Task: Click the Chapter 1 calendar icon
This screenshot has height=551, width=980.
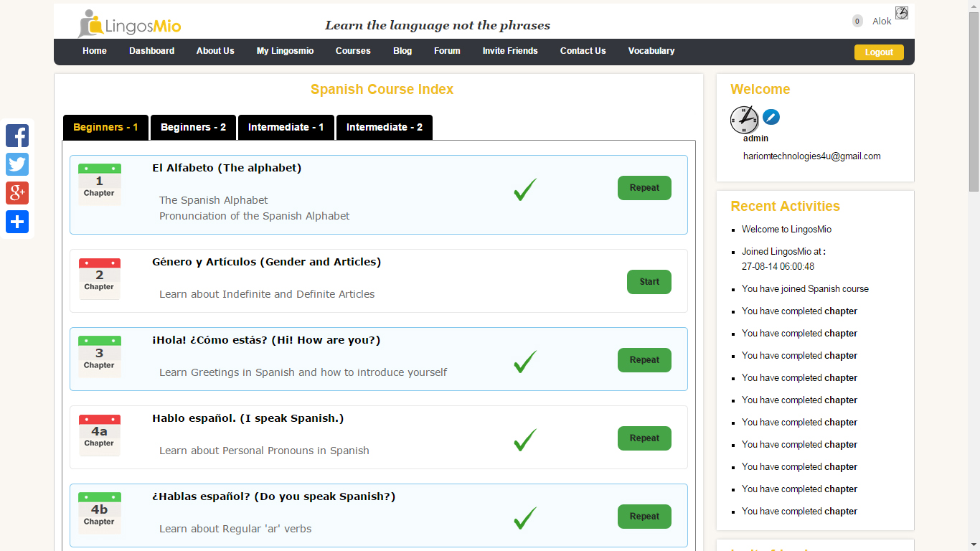Action: pos(99,184)
